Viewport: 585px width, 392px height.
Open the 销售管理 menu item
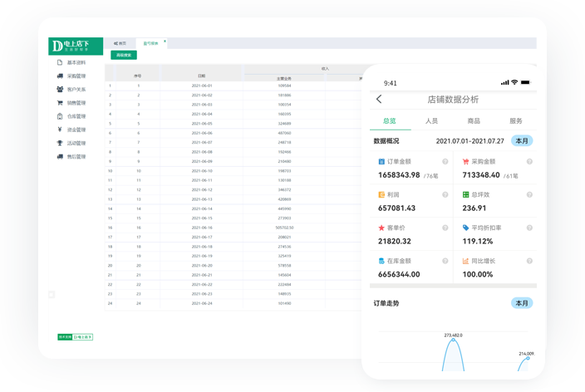(76, 103)
